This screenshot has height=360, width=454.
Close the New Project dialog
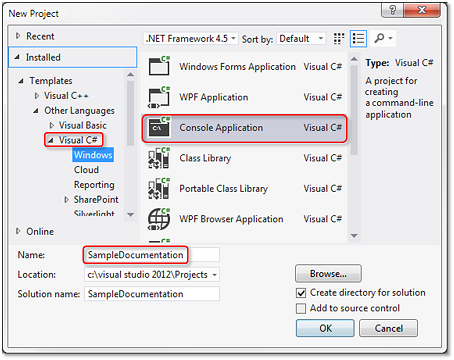pyautogui.click(x=422, y=10)
